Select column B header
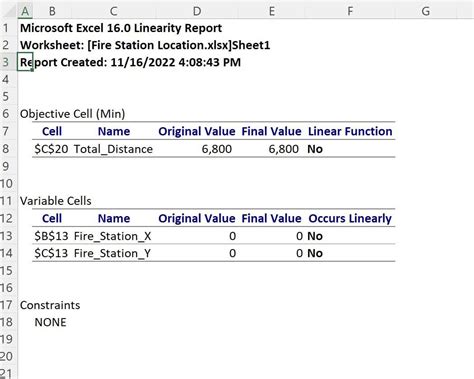 coord(52,11)
